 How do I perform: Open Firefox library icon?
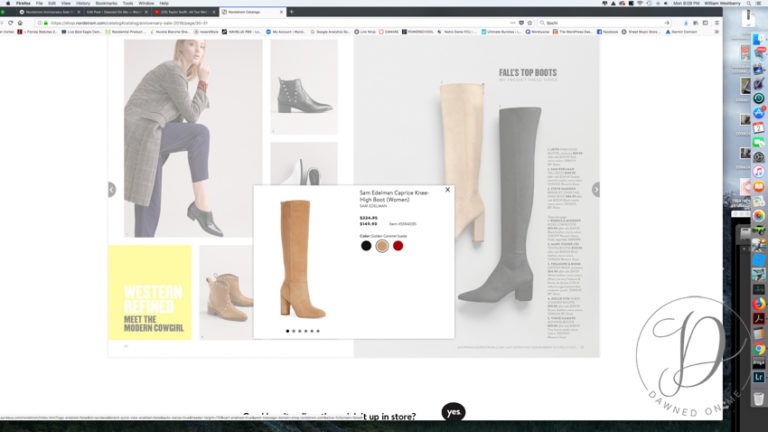(696, 23)
